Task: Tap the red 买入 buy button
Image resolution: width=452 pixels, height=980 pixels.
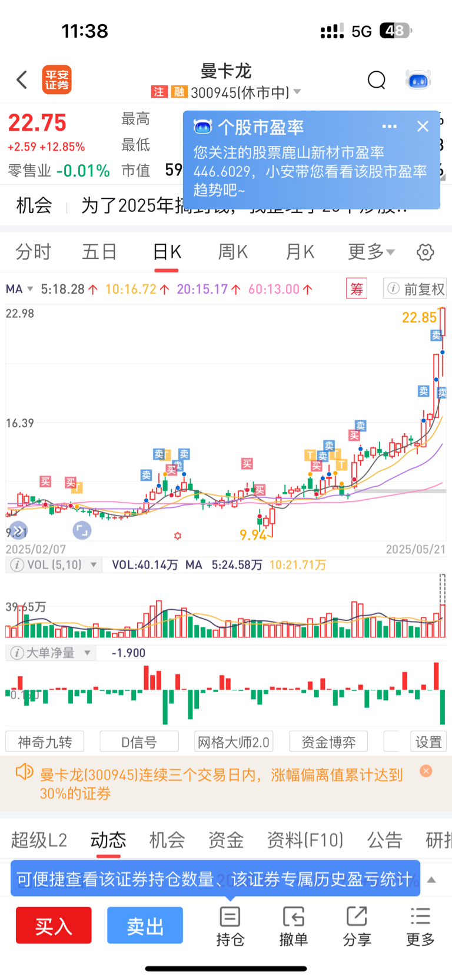Action: [x=54, y=926]
